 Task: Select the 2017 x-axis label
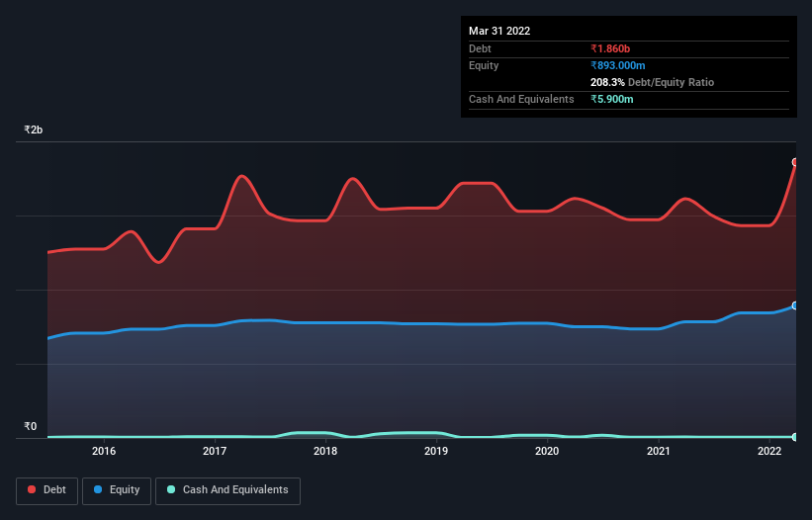(x=215, y=451)
